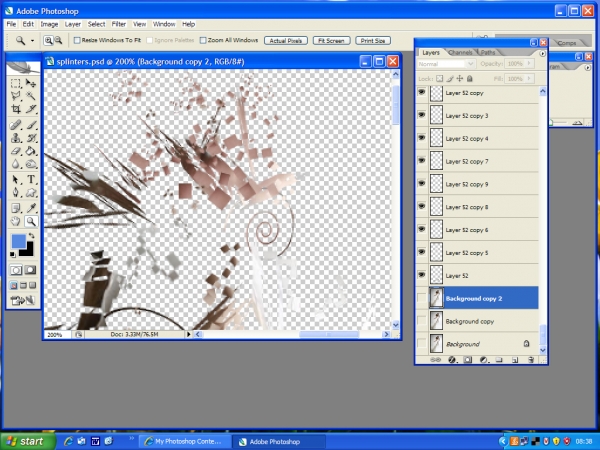The height and width of the screenshot is (450, 600).
Task: Switch to the Channels tab
Action: [x=460, y=52]
